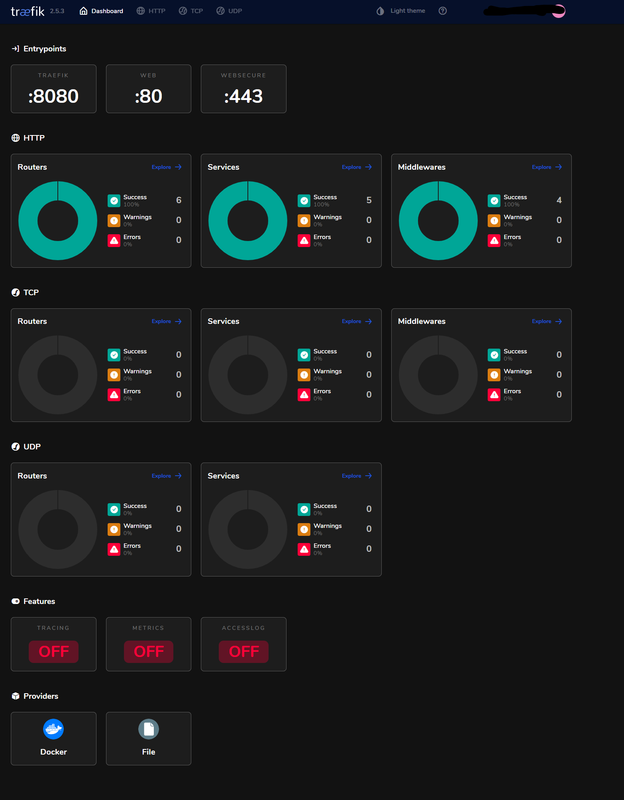Explore UDP Routers
The image size is (624, 800).
click(166, 476)
